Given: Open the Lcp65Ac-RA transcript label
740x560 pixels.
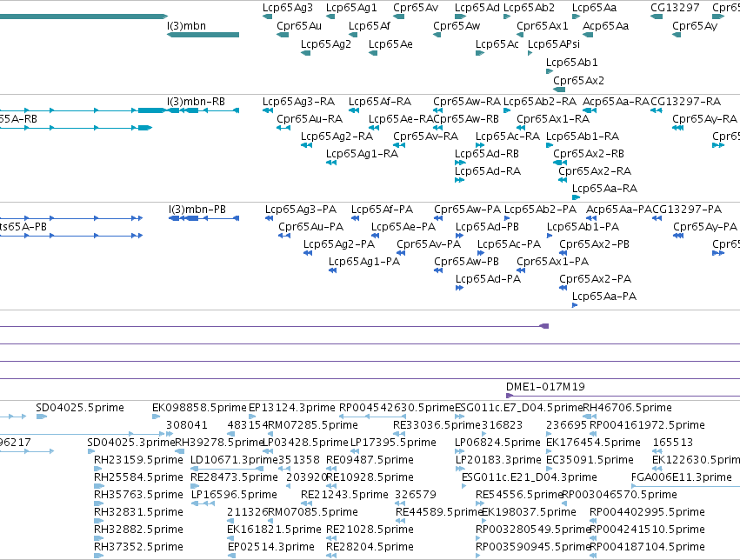Looking at the screenshot, I should pos(507,137).
